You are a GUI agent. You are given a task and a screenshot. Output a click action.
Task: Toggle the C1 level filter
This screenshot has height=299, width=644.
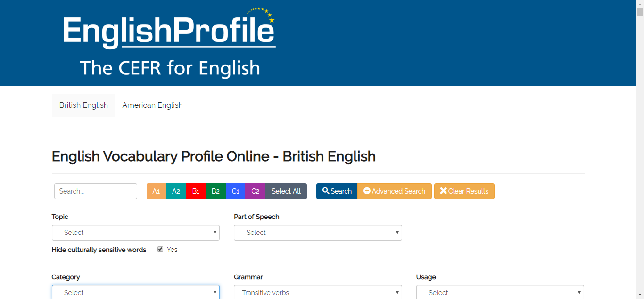tap(236, 191)
